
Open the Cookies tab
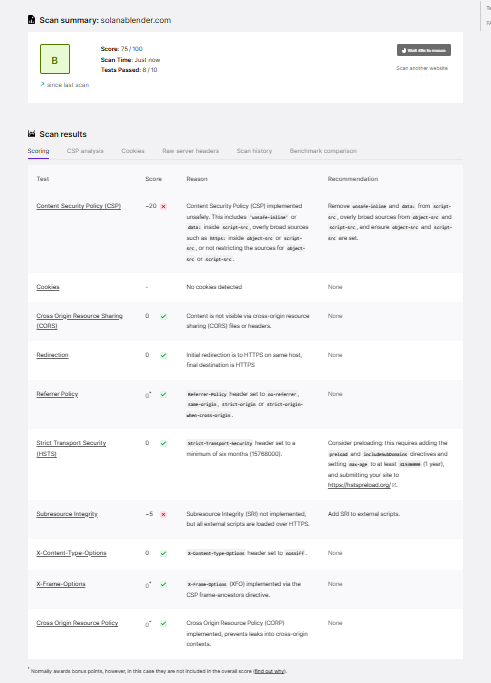coord(133,151)
